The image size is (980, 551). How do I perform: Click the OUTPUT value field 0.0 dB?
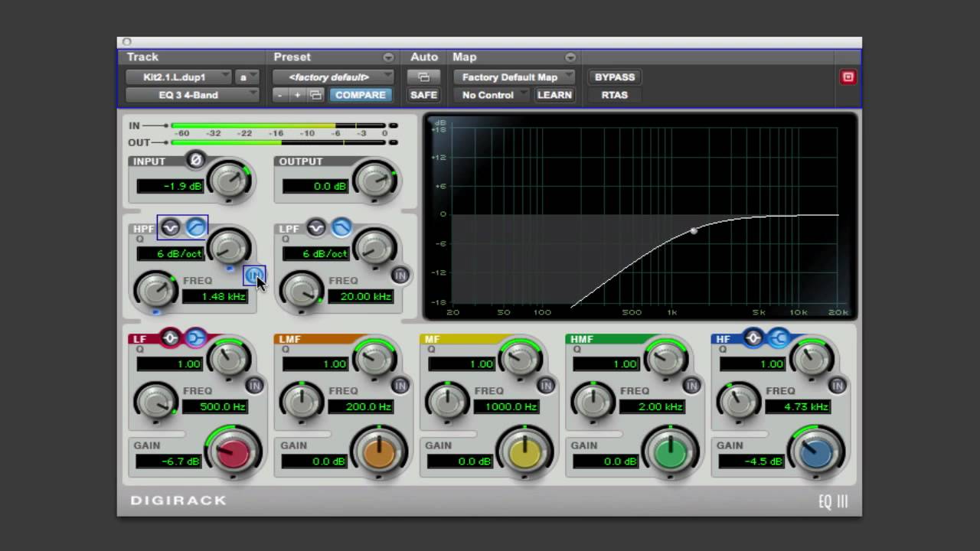(315, 186)
